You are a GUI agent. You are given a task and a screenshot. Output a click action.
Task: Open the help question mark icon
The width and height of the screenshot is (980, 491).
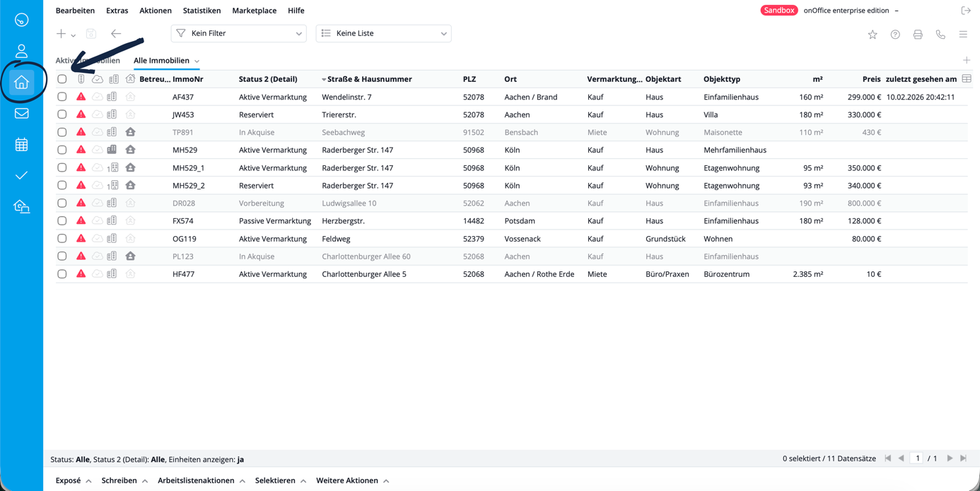(x=895, y=35)
